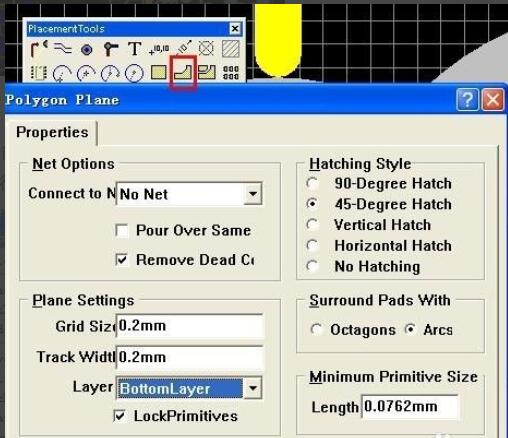Select the Place Component tool

tap(39, 72)
